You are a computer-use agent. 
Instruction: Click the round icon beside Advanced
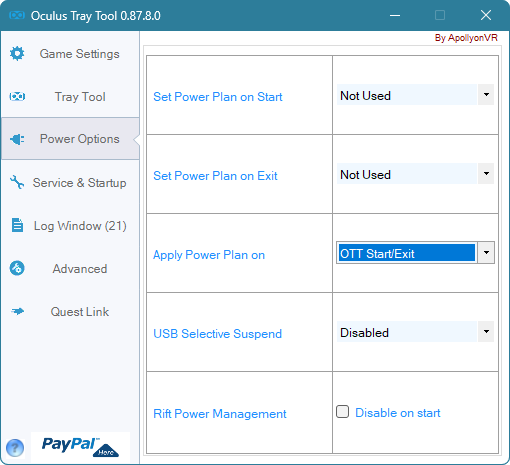pos(17,268)
